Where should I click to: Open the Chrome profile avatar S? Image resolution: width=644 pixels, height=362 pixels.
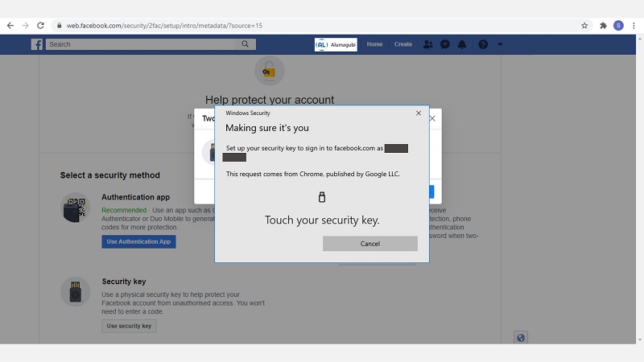(618, 26)
